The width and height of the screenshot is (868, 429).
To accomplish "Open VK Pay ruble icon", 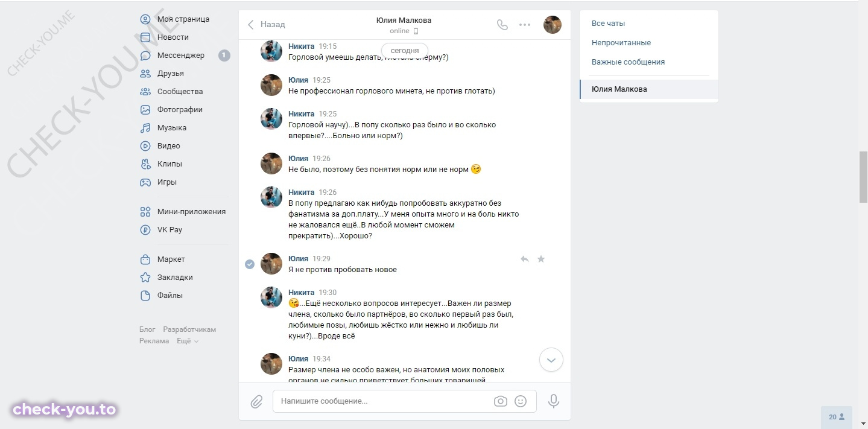I will [x=145, y=230].
